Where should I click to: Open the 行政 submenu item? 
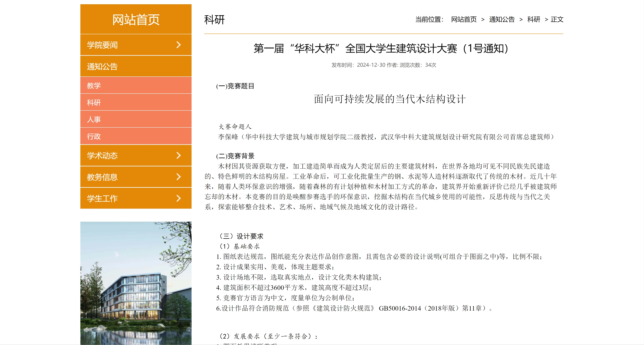click(94, 136)
